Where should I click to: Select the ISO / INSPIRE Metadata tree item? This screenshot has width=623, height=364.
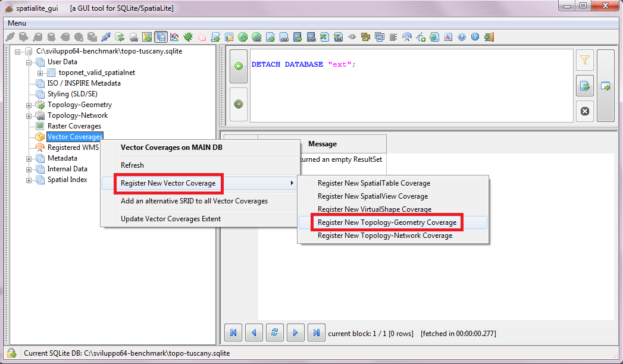[84, 83]
